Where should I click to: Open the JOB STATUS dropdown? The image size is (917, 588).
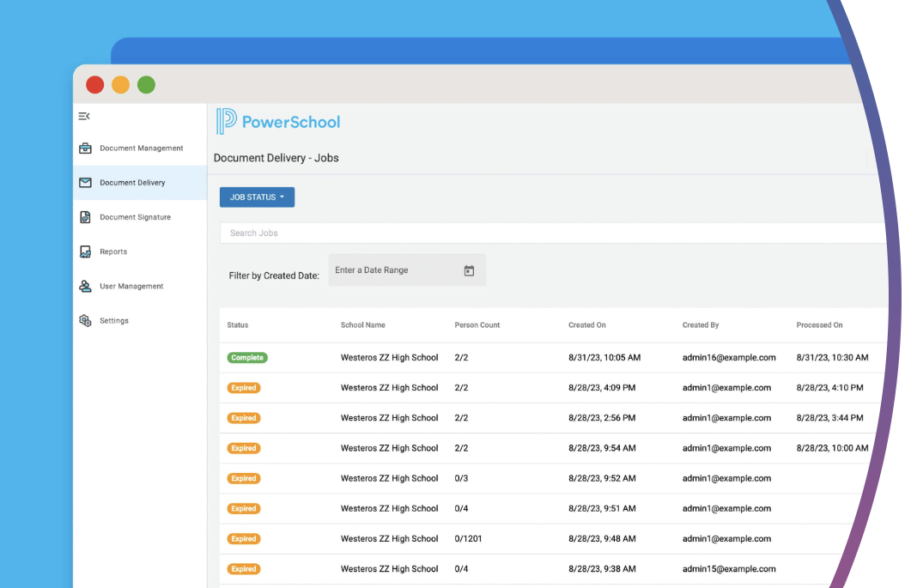pos(257,197)
